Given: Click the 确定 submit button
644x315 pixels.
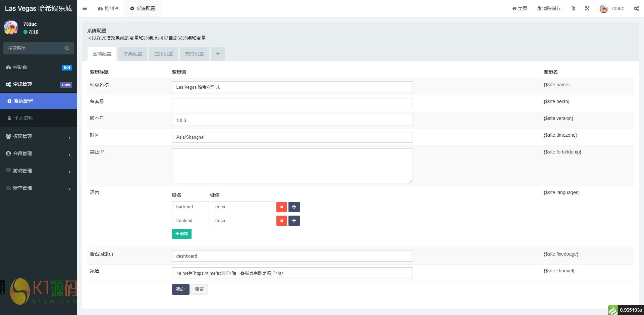Looking at the screenshot, I should [180, 289].
